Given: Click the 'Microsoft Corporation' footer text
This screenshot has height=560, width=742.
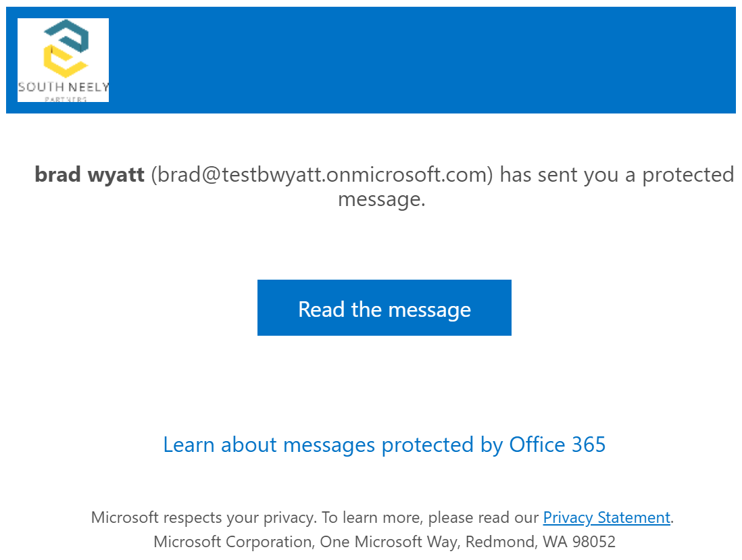Looking at the screenshot, I should 234,542.
